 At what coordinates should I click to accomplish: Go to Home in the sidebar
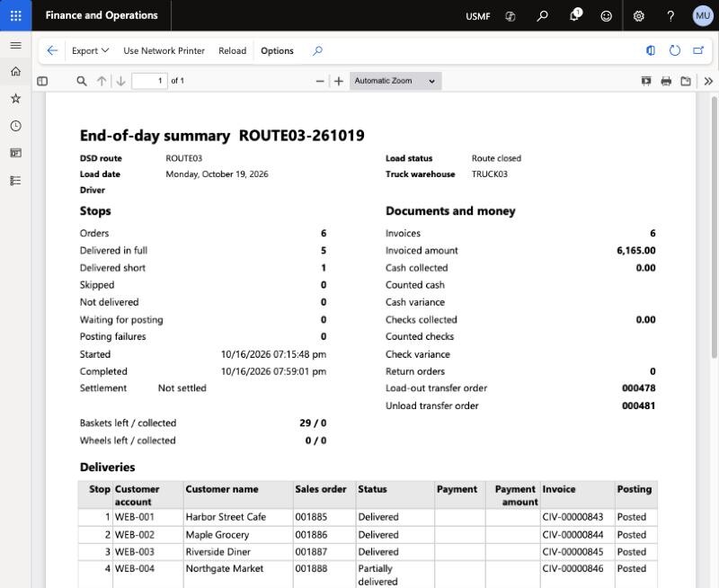[15, 71]
